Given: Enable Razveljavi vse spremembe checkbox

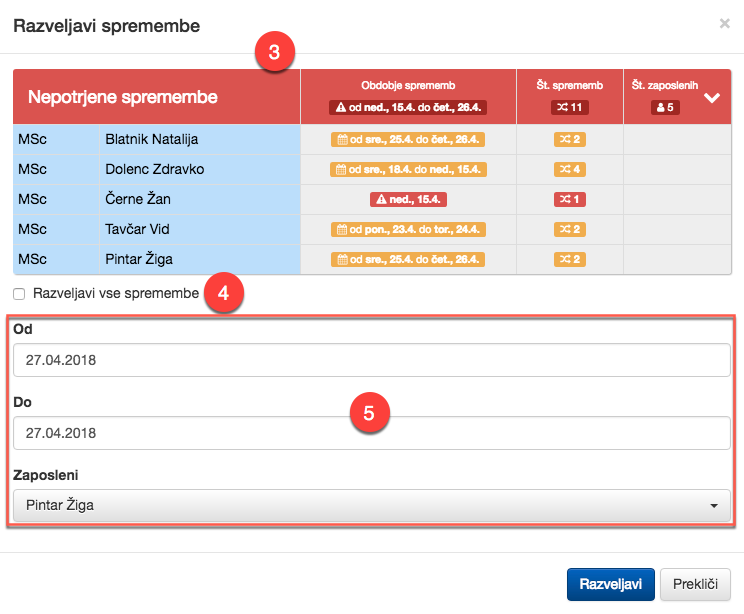Looking at the screenshot, I should coord(19,294).
